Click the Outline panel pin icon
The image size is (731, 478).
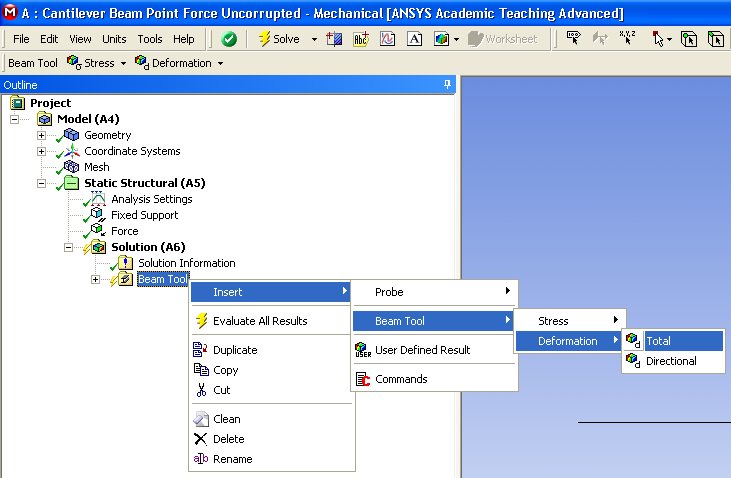(x=447, y=84)
